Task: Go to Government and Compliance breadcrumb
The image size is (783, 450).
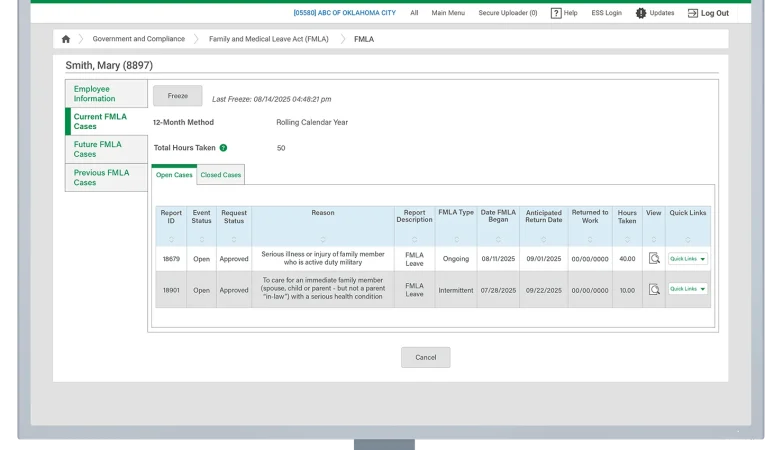Action: (138, 39)
